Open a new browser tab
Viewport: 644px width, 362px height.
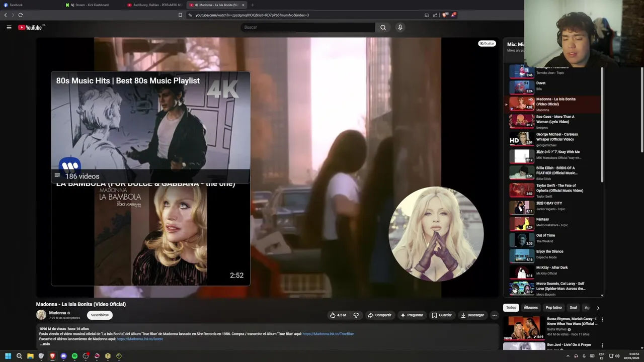click(x=253, y=5)
